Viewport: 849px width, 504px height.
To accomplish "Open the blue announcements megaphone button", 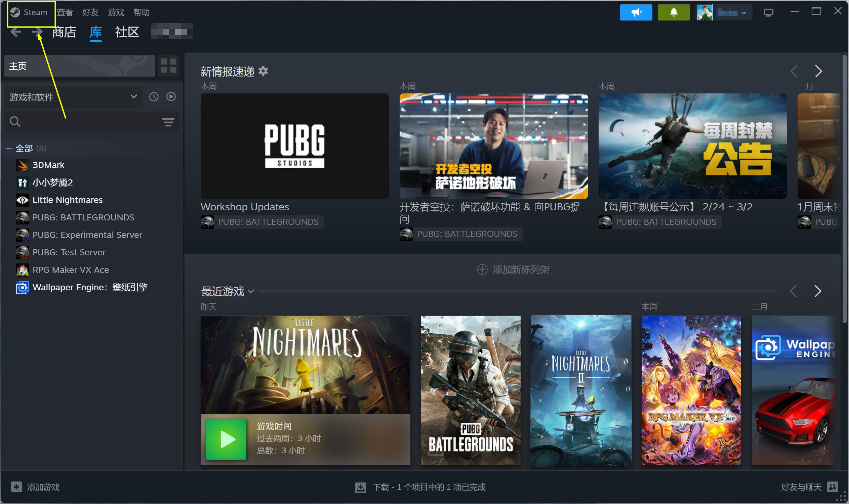I will [x=636, y=12].
